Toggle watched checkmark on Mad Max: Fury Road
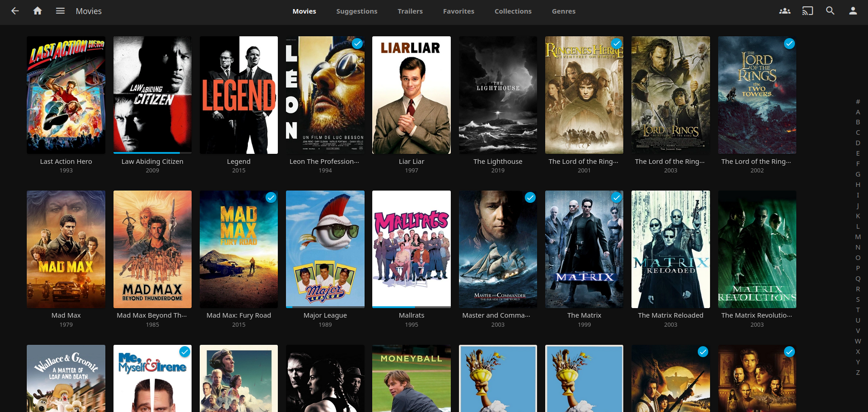The height and width of the screenshot is (412, 868). pyautogui.click(x=271, y=197)
